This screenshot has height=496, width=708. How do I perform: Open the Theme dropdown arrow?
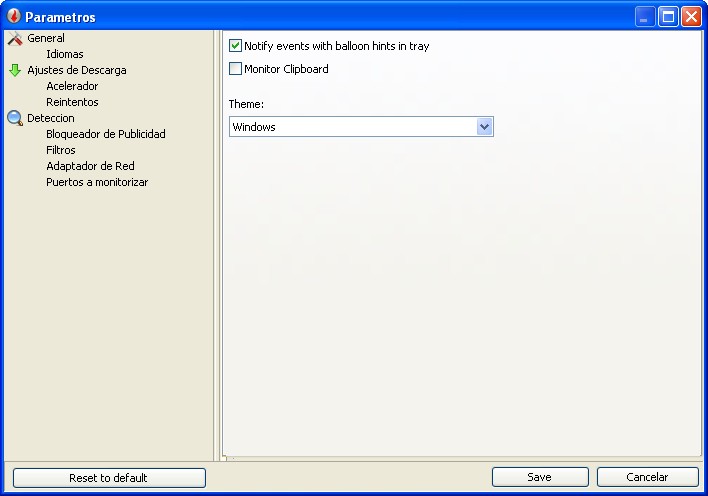point(484,127)
